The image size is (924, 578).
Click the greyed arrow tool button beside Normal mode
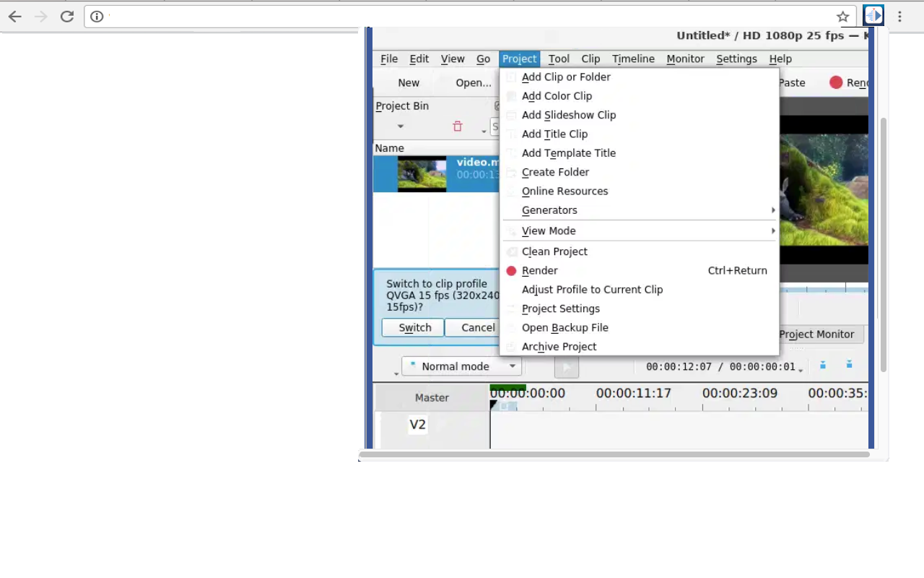pos(566,367)
